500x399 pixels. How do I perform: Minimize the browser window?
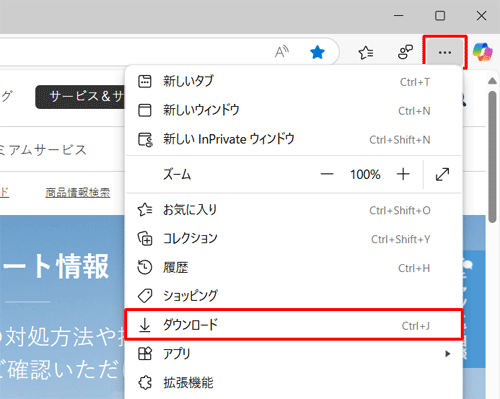(x=399, y=16)
